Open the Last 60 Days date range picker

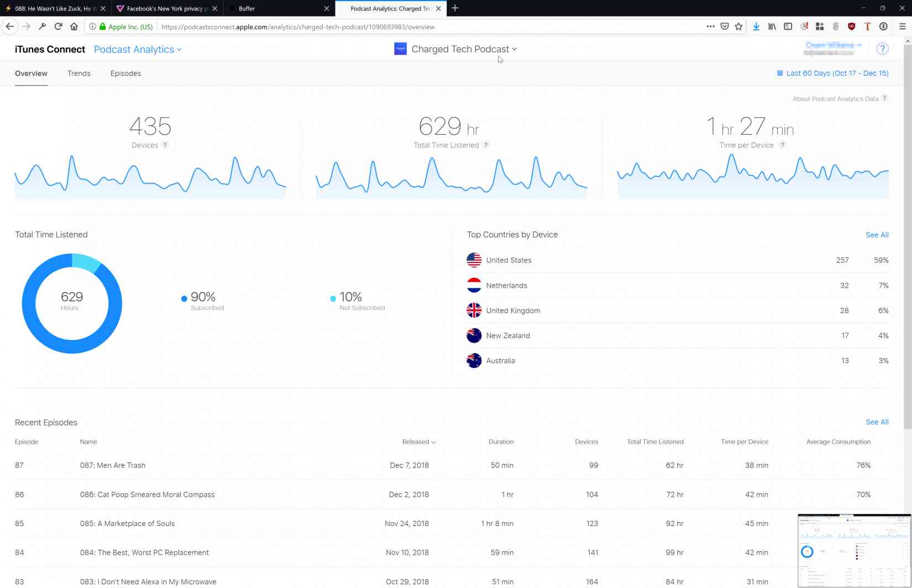(x=832, y=73)
